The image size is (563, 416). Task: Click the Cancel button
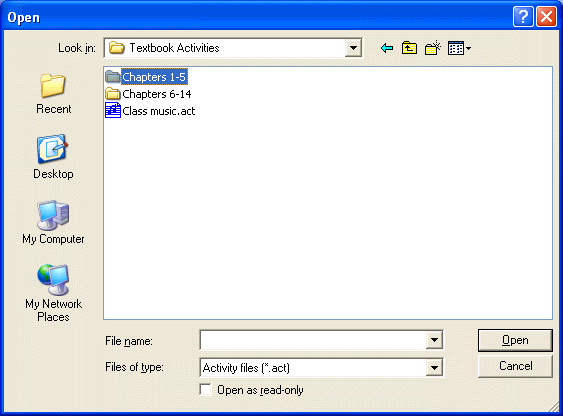[515, 366]
